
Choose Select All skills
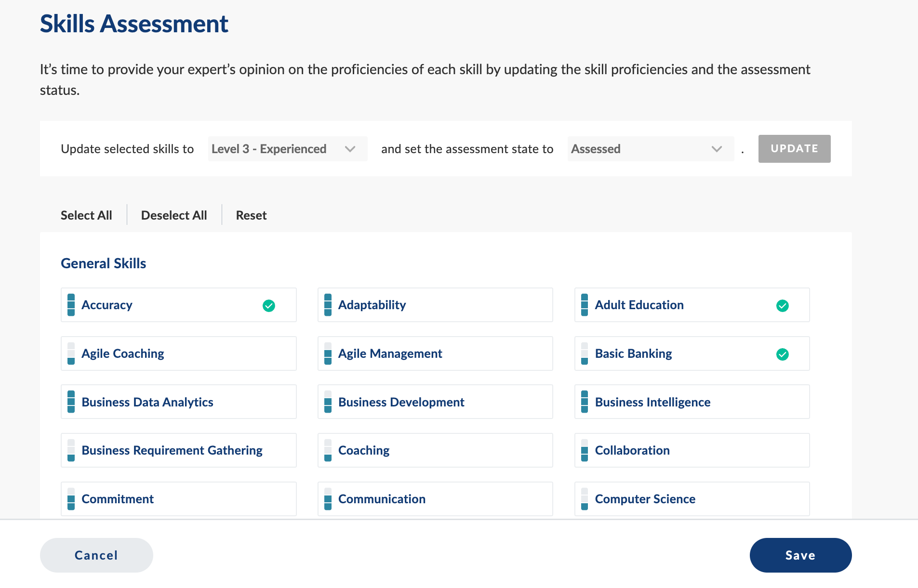[86, 215]
